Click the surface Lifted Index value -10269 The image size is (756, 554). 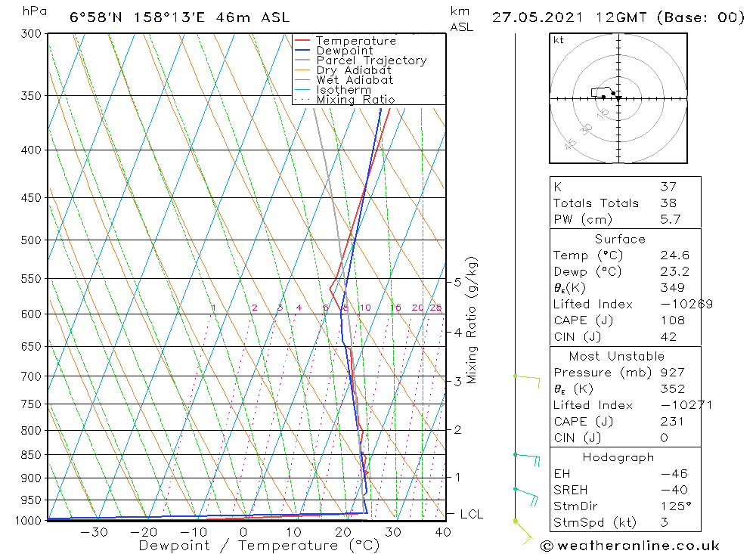(687, 305)
